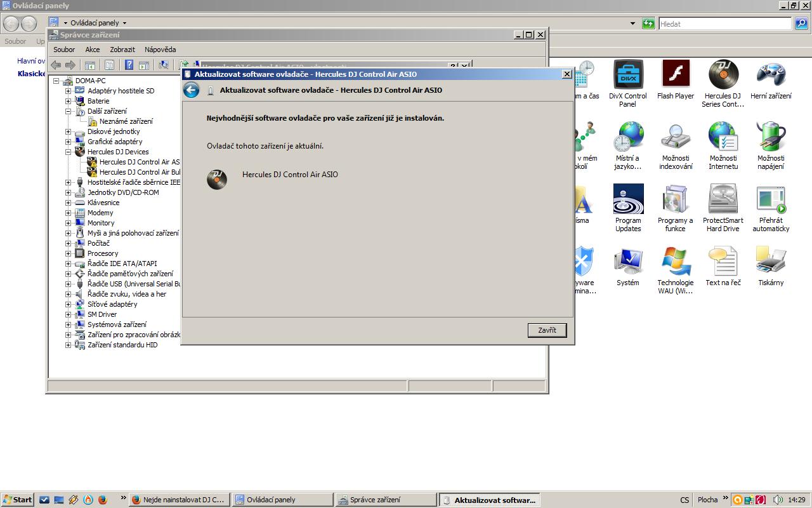
Task: Open the Soubor menu in Správce zařízení
Action: pos(64,50)
